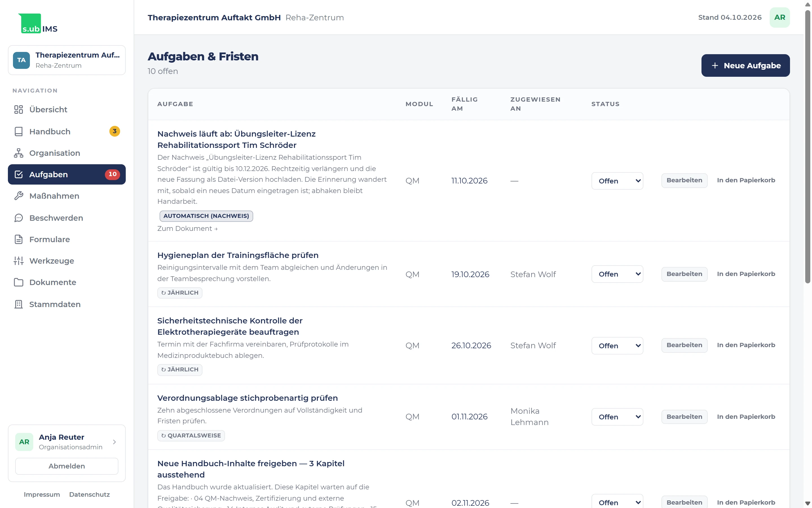Open status dropdown for Verordnungsablage task
812x508 pixels.
pos(617,417)
